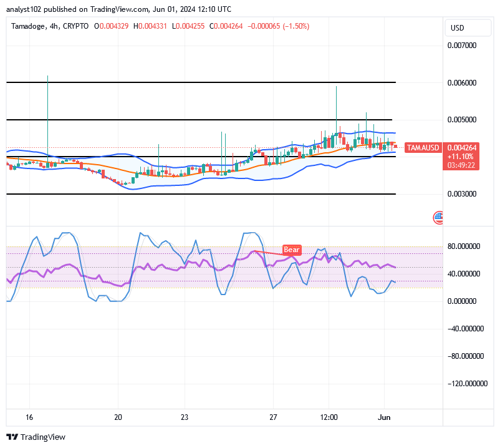This screenshot has height=448, width=500.
Task: Click the date label 16 on time axis
Action: point(29,417)
